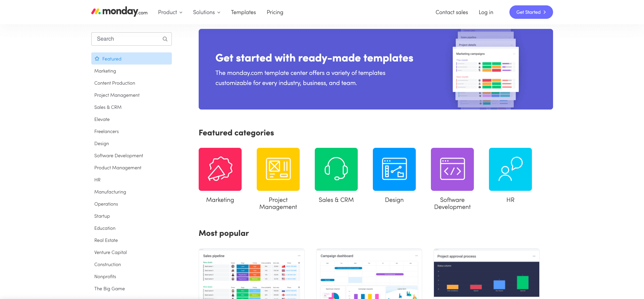The image size is (644, 299).
Task: Select Sales & CRM in the sidebar
Action: tap(108, 107)
